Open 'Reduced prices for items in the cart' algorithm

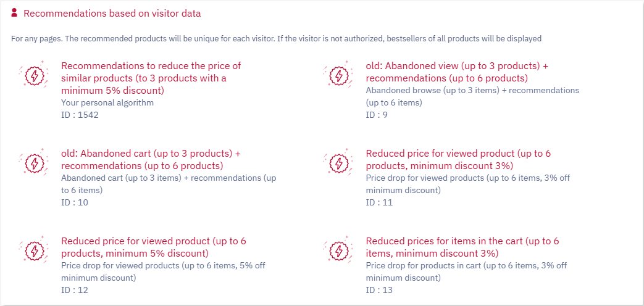pos(462,247)
